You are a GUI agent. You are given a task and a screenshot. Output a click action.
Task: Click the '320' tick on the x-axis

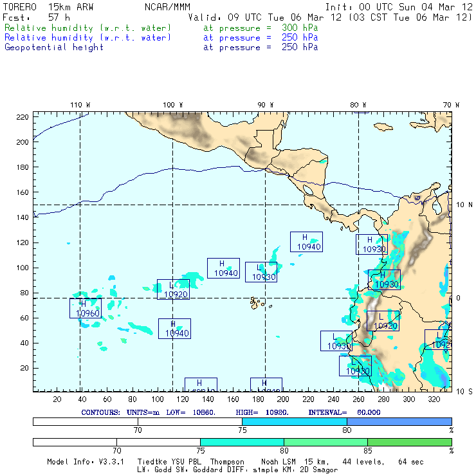[434, 399]
